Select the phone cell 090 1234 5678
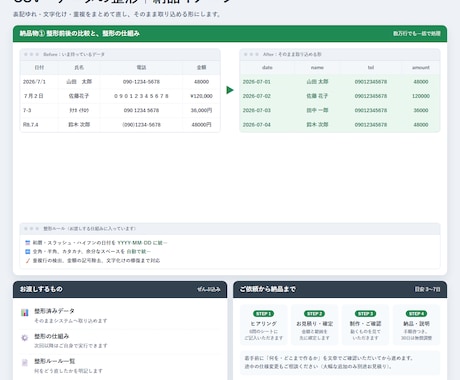Screen dimensions: 460x380 (141, 110)
